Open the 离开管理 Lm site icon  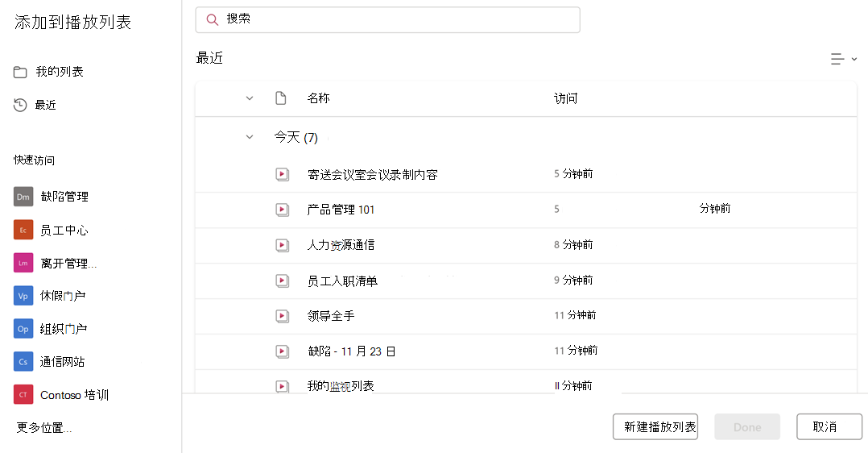point(23,263)
